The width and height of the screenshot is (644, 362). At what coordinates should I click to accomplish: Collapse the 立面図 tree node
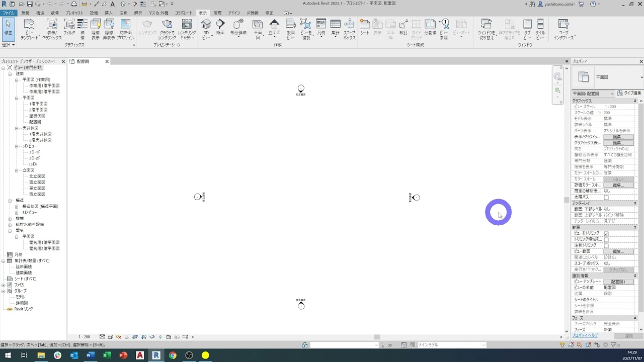(x=17, y=170)
